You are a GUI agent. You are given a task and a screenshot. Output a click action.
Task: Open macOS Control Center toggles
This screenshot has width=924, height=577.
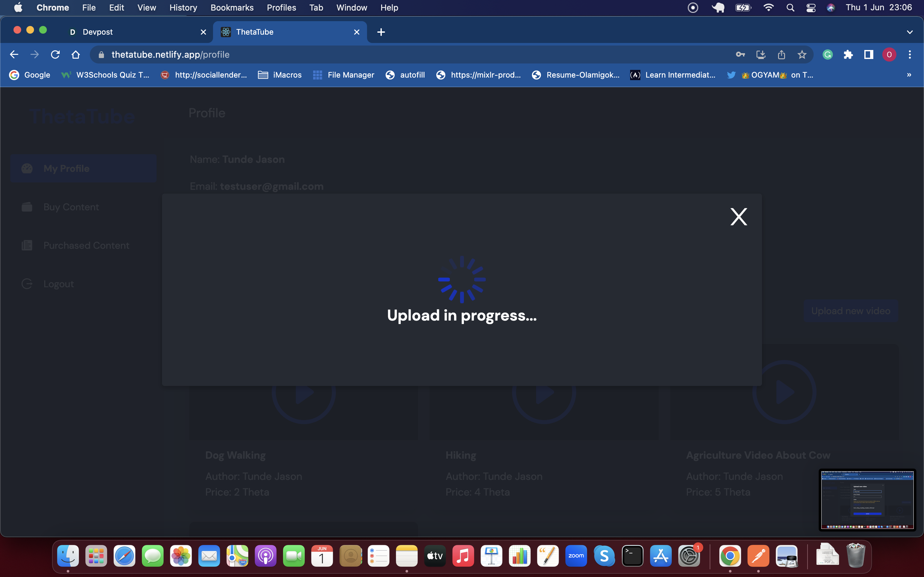point(811,8)
